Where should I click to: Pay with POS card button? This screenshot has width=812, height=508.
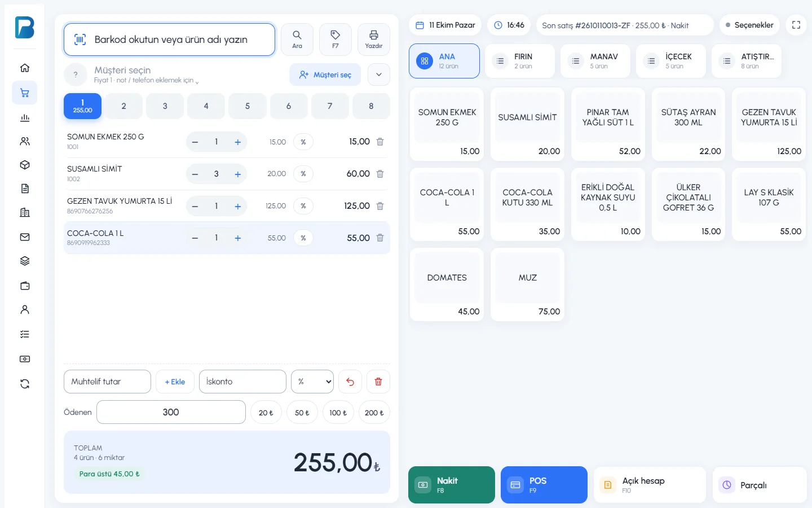pos(544,485)
